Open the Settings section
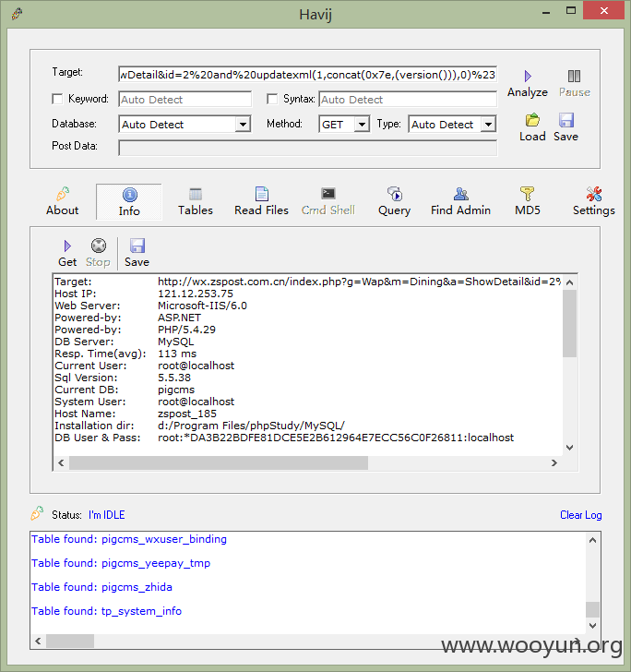Screen dimensions: 631x672 tap(594, 201)
